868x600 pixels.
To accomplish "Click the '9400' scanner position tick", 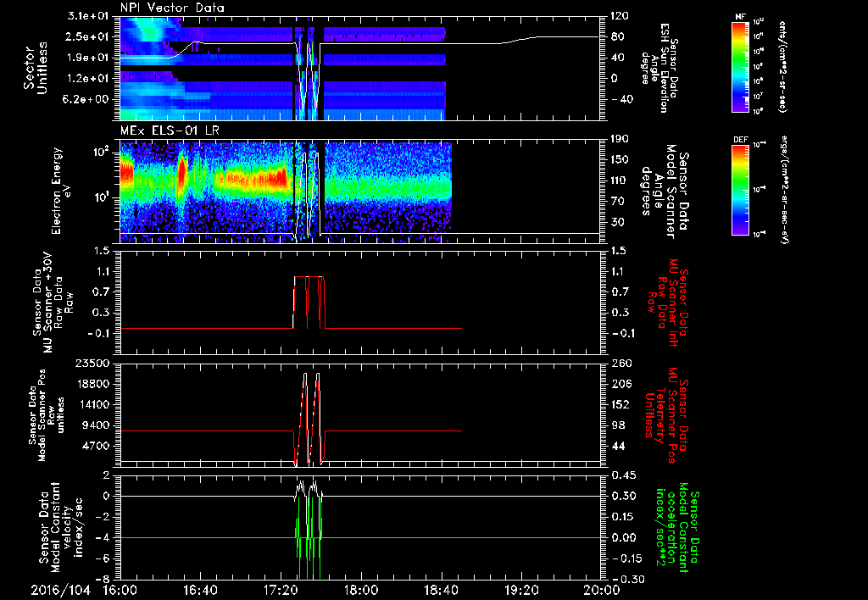I will 96,425.
